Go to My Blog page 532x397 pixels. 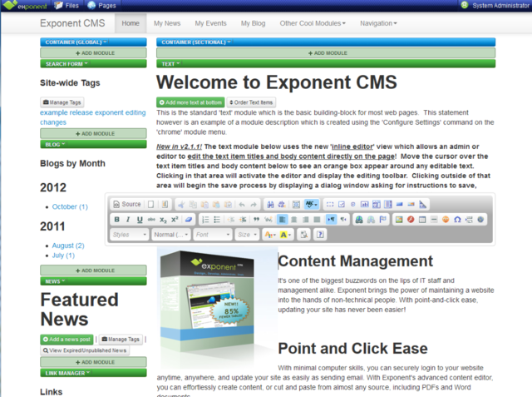[x=253, y=23]
